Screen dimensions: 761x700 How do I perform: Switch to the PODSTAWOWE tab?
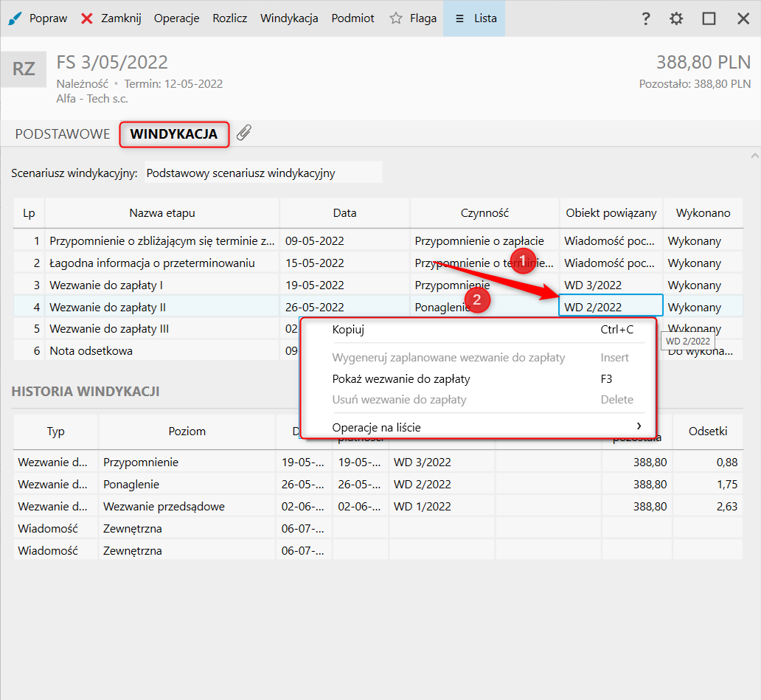pyautogui.click(x=63, y=134)
